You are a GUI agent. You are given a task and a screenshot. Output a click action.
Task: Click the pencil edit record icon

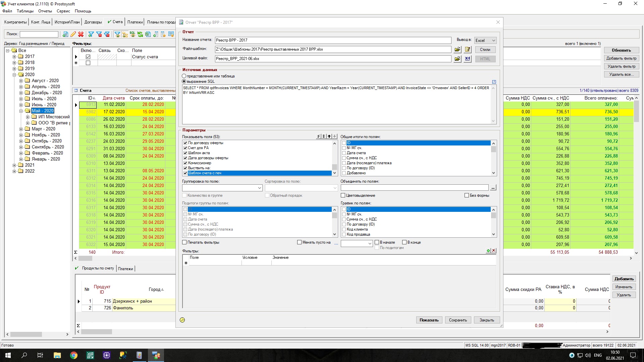pos(73,34)
